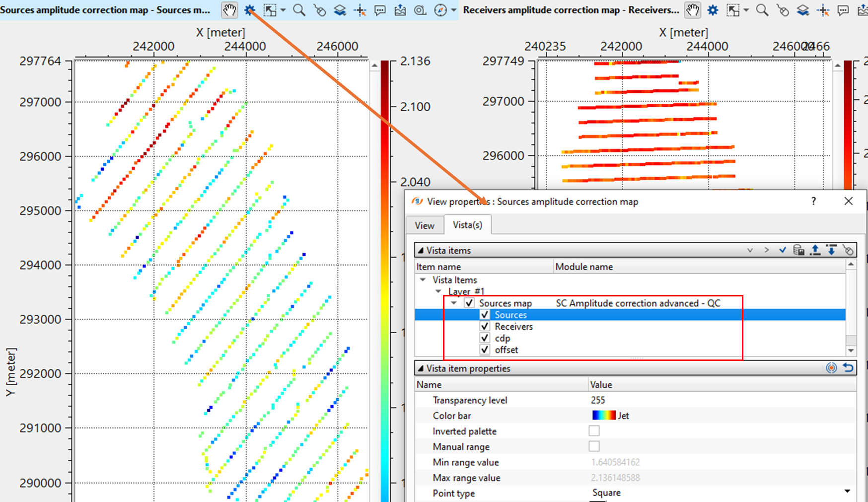This screenshot has height=502, width=868.
Task: Select the pan hand tool in Receivers map
Action: pos(692,10)
